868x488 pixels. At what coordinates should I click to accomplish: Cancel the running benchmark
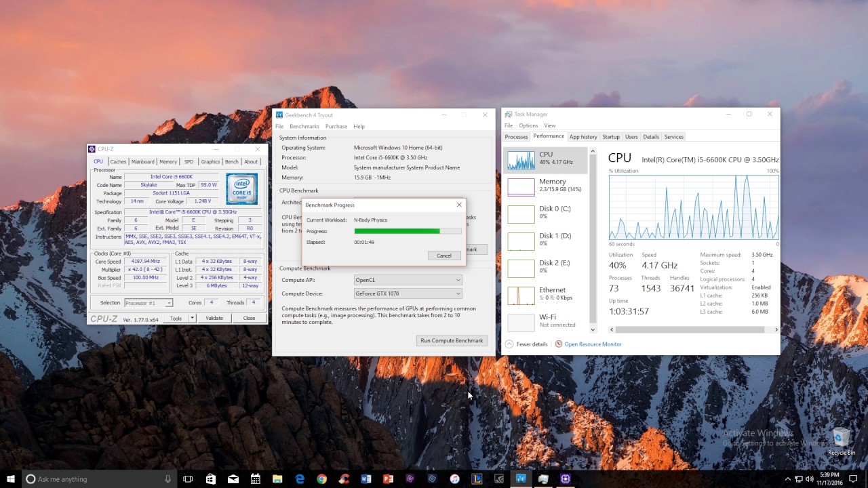click(x=444, y=256)
